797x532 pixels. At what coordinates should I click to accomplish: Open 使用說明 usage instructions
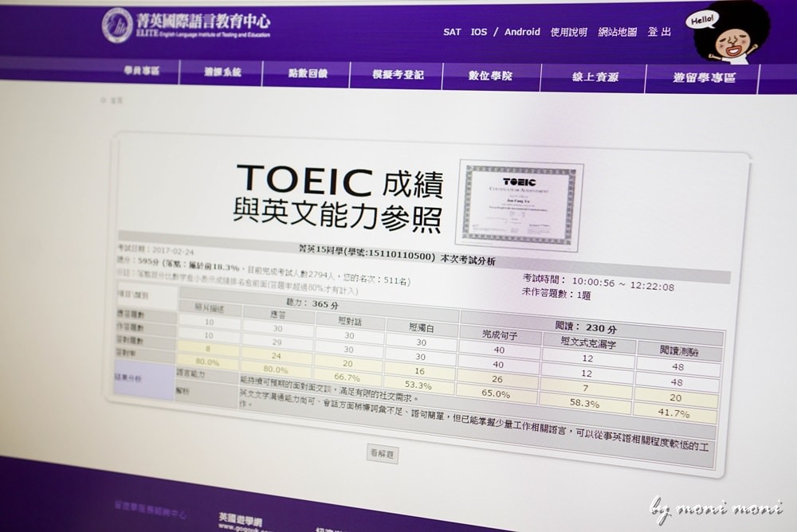tap(569, 33)
